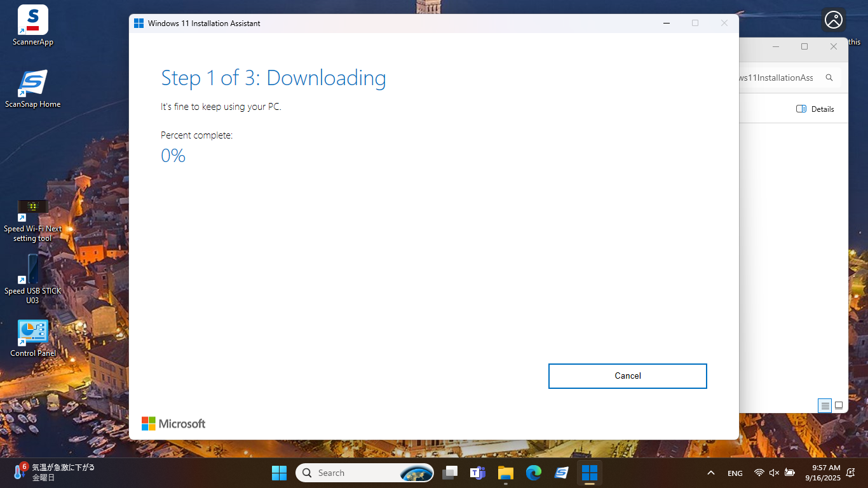Open Speed USB STICK U03 shortcut
868x488 pixels.
click(32, 270)
